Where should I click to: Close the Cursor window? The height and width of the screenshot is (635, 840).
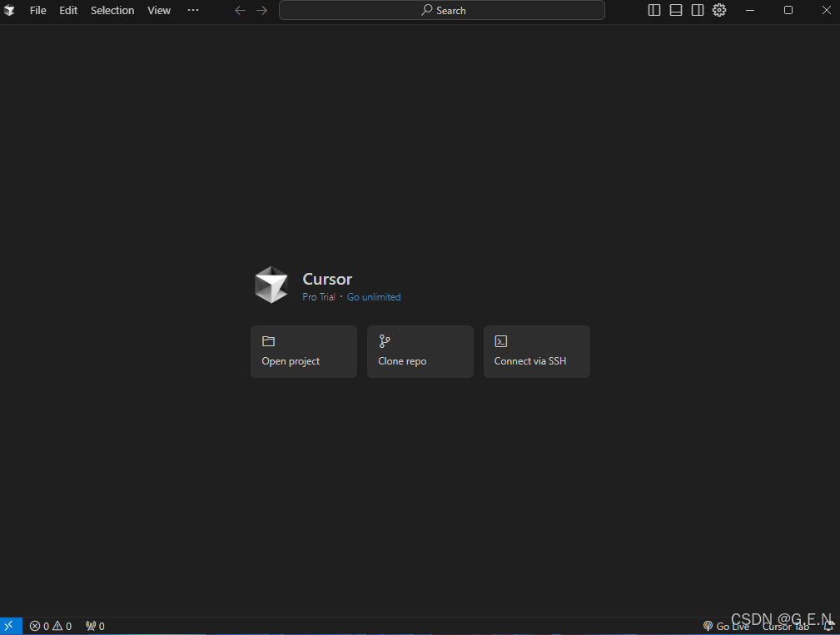click(827, 10)
